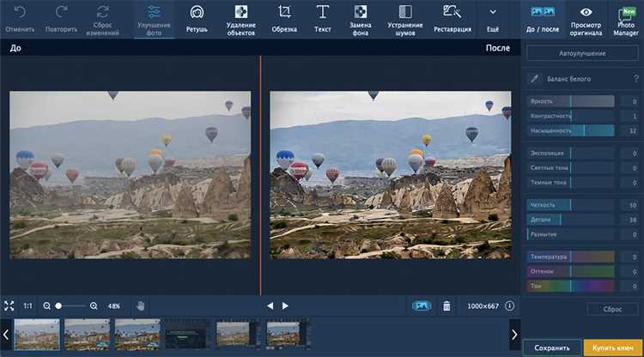Screen dimensions: 644x357
Task: Select the hand pan tool
Action: 141,306
